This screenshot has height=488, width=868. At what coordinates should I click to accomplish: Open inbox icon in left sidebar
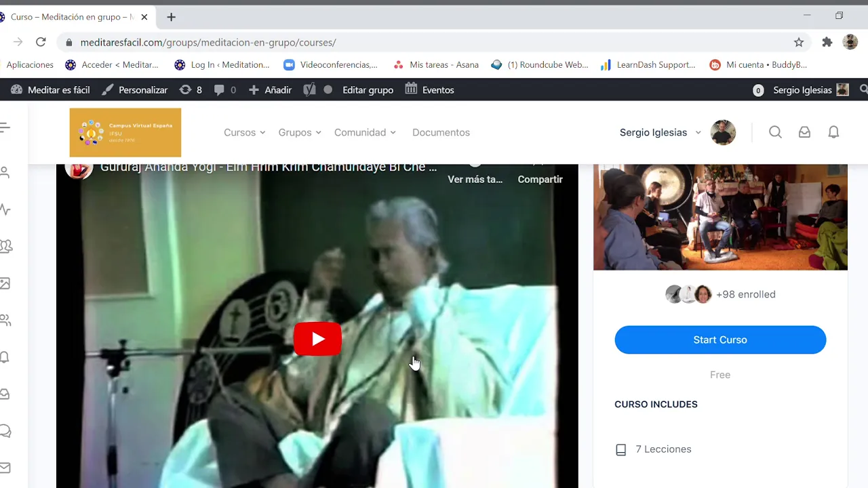click(x=5, y=394)
